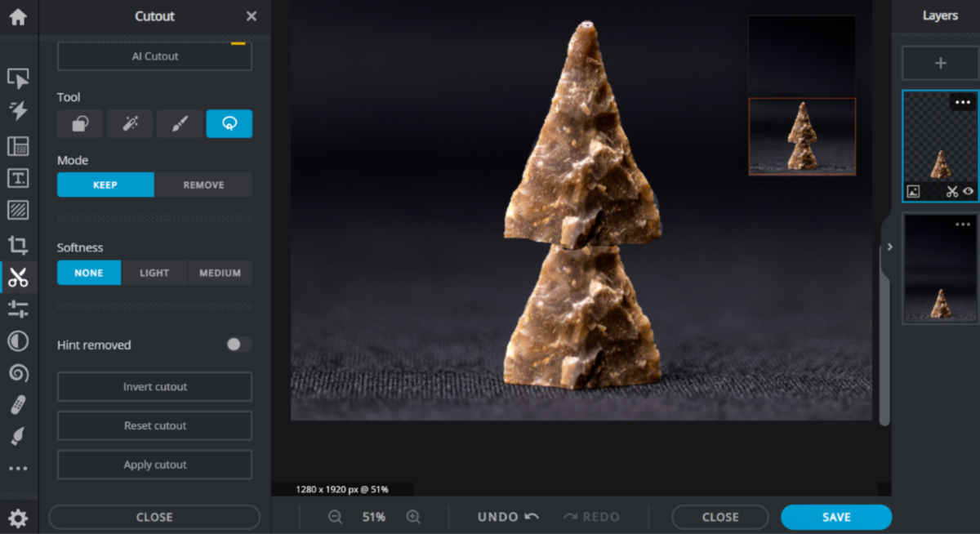Open the Adjust sliders tool
This screenshot has width=980, height=534.
[18, 309]
